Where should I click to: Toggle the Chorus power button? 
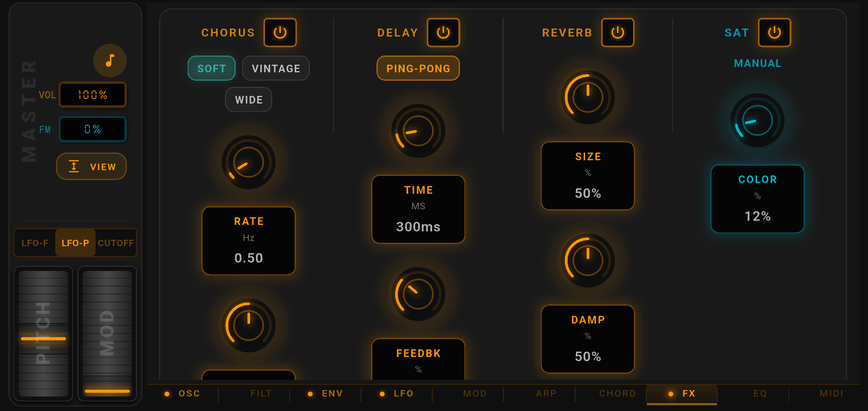pos(280,32)
